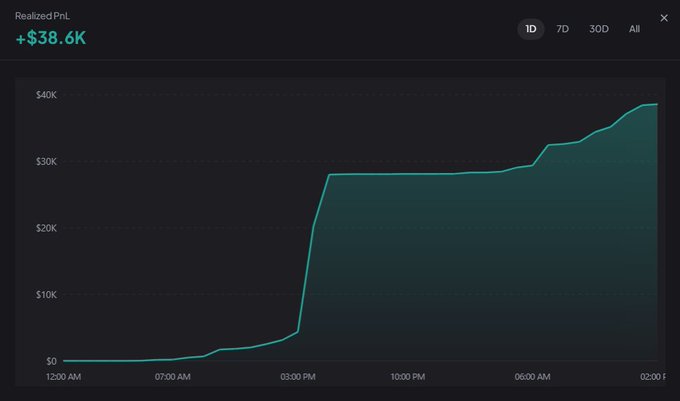Select the 1D time range tab
680x401 pixels.
click(x=530, y=29)
